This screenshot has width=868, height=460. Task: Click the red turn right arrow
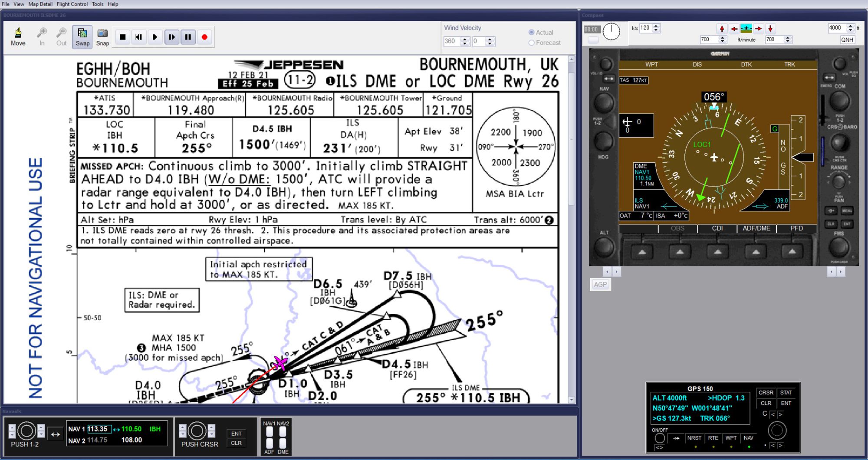coord(758,29)
